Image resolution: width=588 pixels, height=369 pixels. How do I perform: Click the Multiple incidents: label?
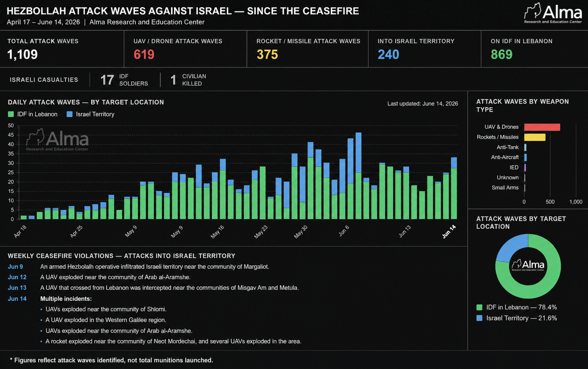66,298
